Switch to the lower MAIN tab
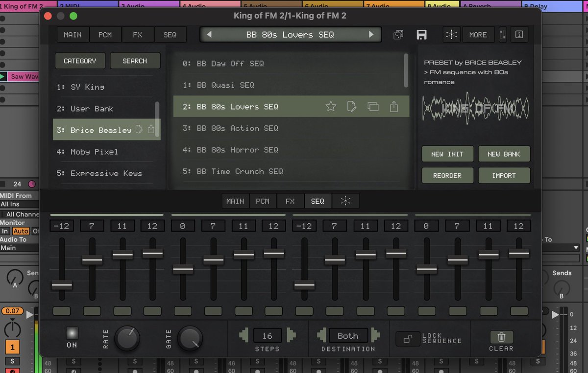Image resolution: width=588 pixels, height=373 pixels. click(x=235, y=201)
